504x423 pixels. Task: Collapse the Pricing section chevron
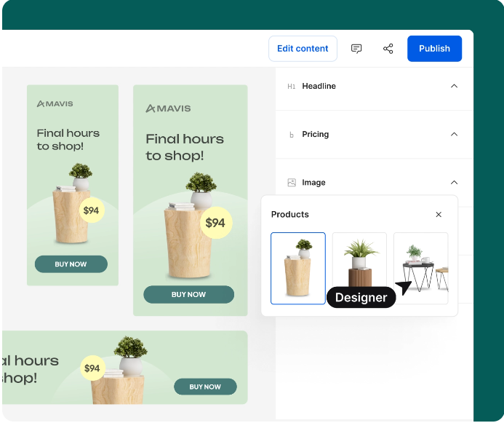coord(454,134)
